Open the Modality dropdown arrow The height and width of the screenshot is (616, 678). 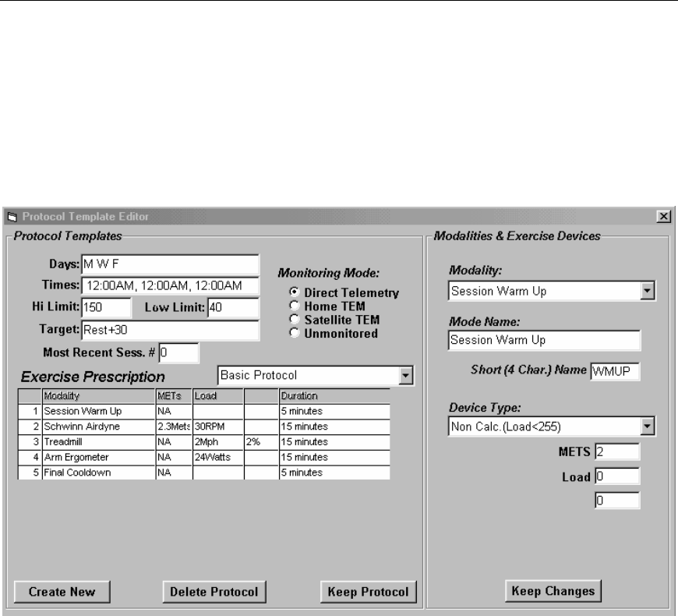coord(647,291)
